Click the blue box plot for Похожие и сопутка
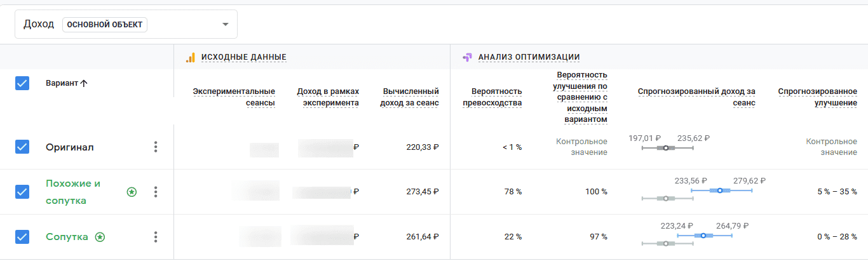The height and width of the screenshot is (261, 868). pyautogui.click(x=722, y=190)
